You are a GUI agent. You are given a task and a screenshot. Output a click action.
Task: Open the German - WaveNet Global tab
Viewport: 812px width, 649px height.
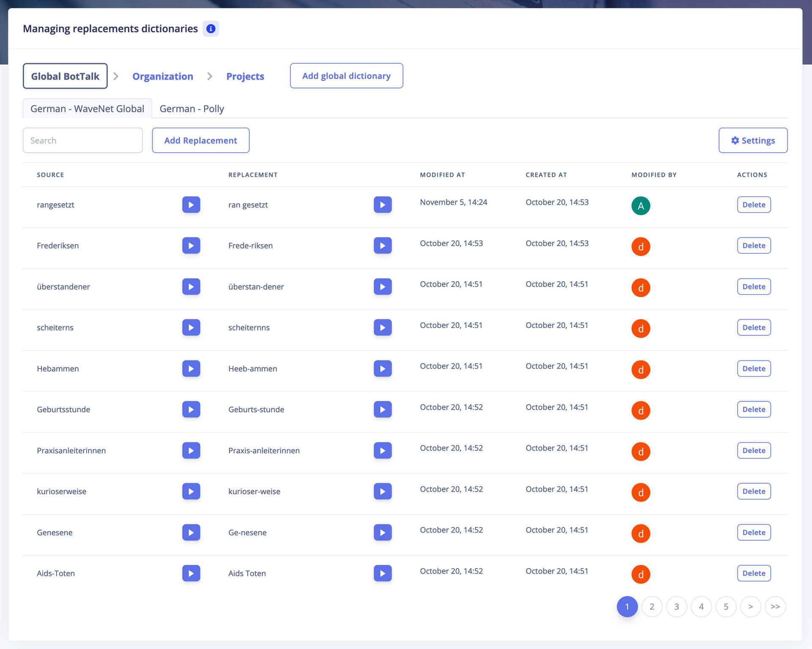[87, 109]
